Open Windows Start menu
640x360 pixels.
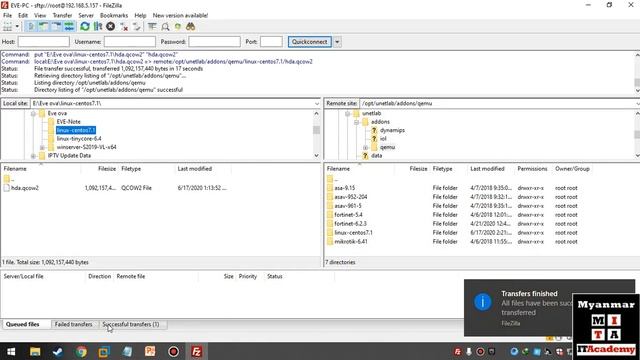coord(11,351)
